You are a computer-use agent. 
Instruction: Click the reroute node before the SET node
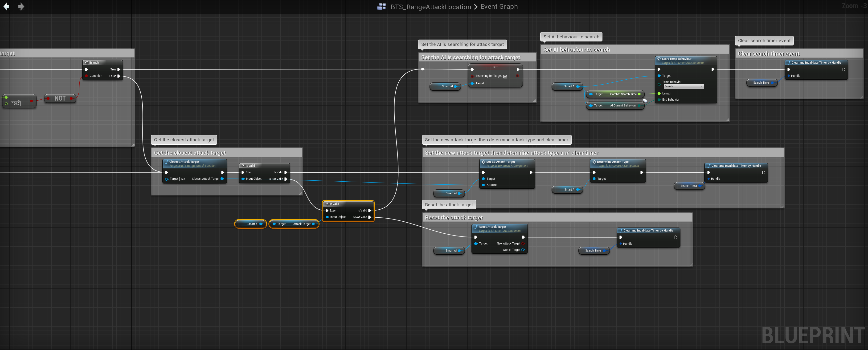click(422, 69)
